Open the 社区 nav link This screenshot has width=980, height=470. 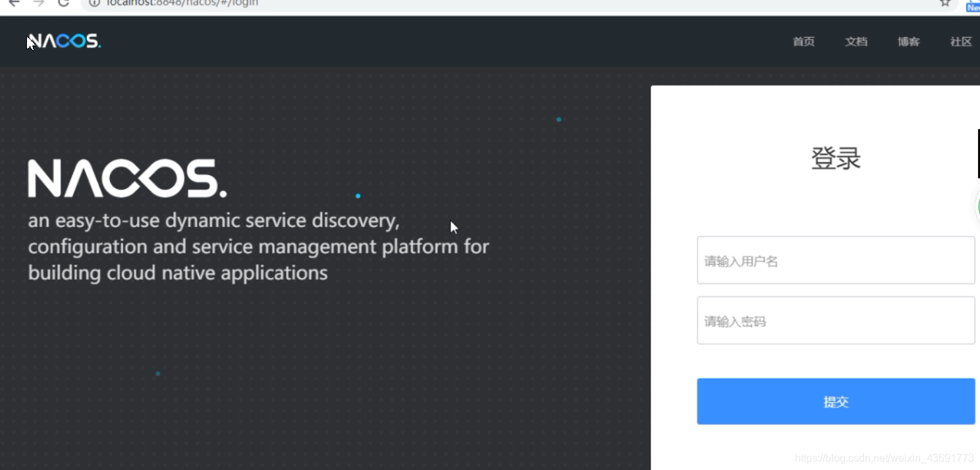pos(961,42)
